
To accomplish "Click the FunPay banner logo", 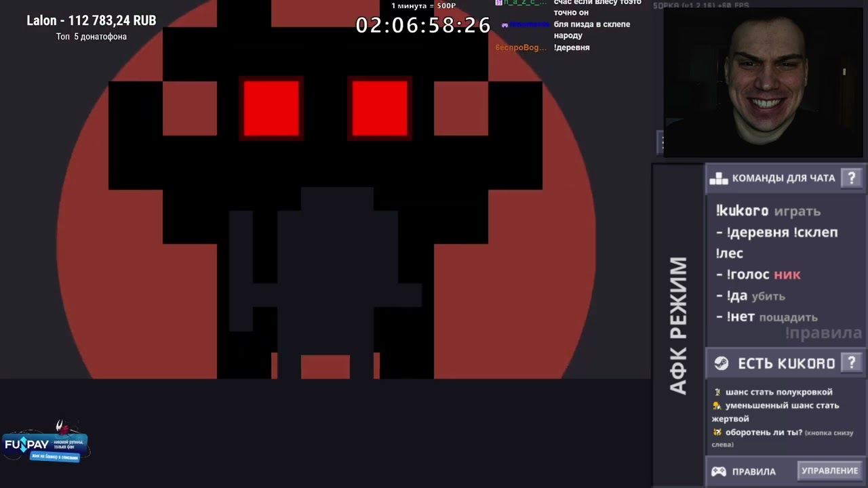I will click(45, 444).
